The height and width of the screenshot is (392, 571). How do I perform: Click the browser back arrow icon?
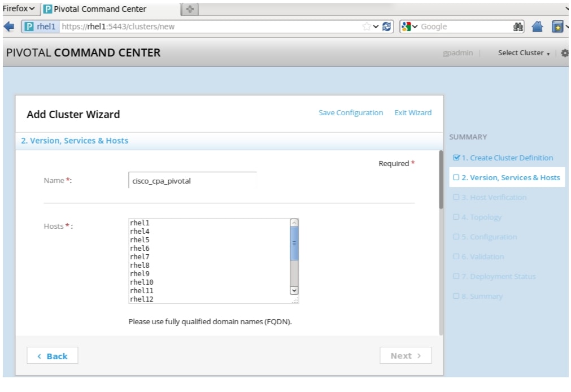pos(8,27)
